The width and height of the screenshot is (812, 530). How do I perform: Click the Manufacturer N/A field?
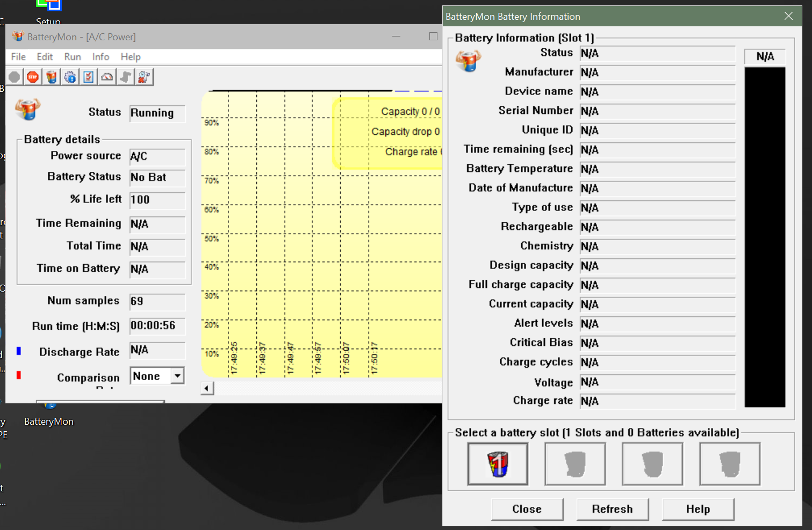(658, 72)
